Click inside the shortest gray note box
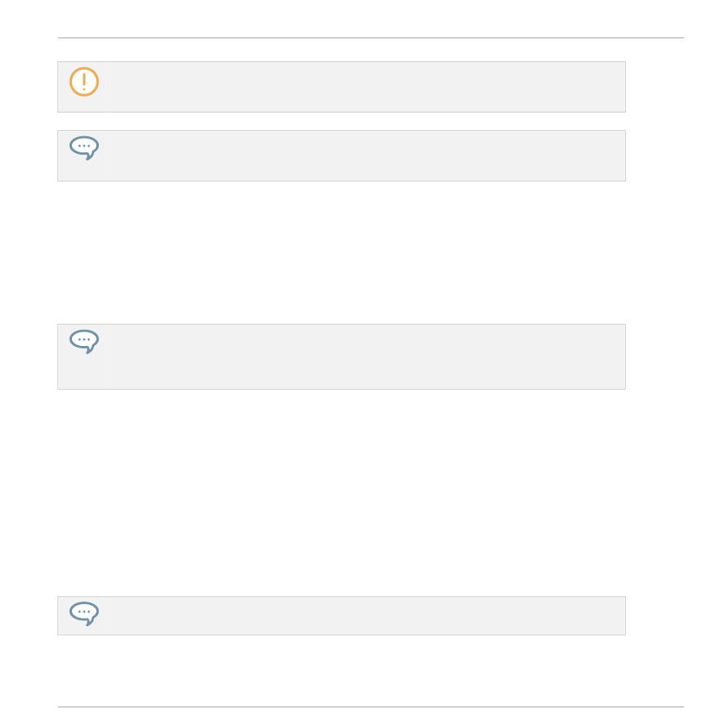This screenshot has height=728, width=727. (x=341, y=615)
